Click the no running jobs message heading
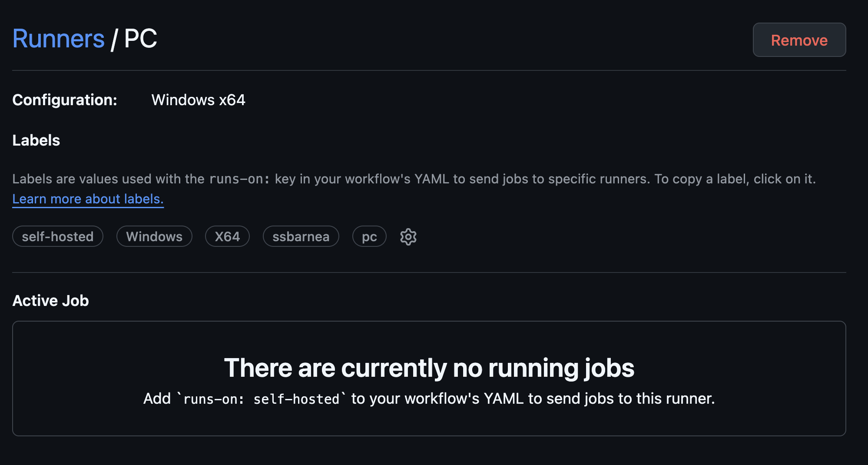The height and width of the screenshot is (465, 868). click(429, 368)
